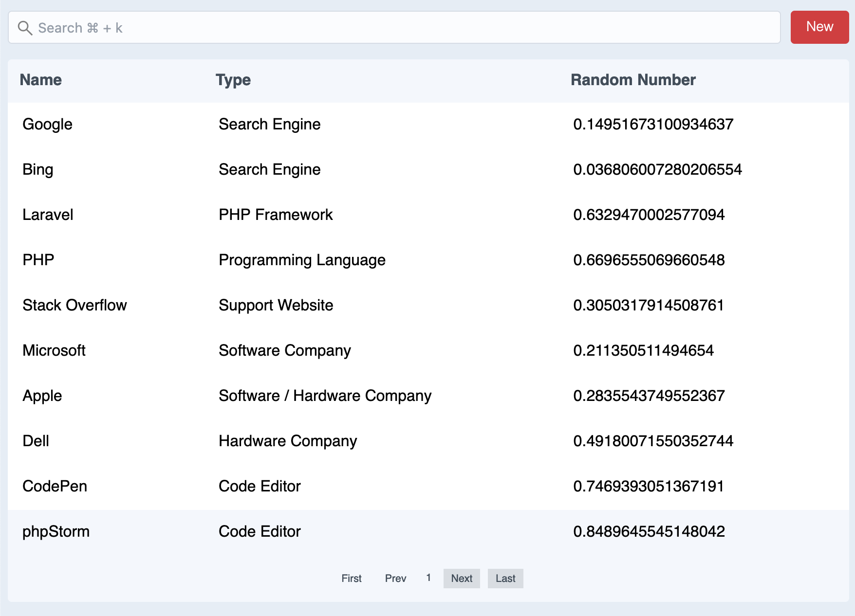This screenshot has width=855, height=616.
Task: Select the Dell name cell
Action: click(x=36, y=441)
